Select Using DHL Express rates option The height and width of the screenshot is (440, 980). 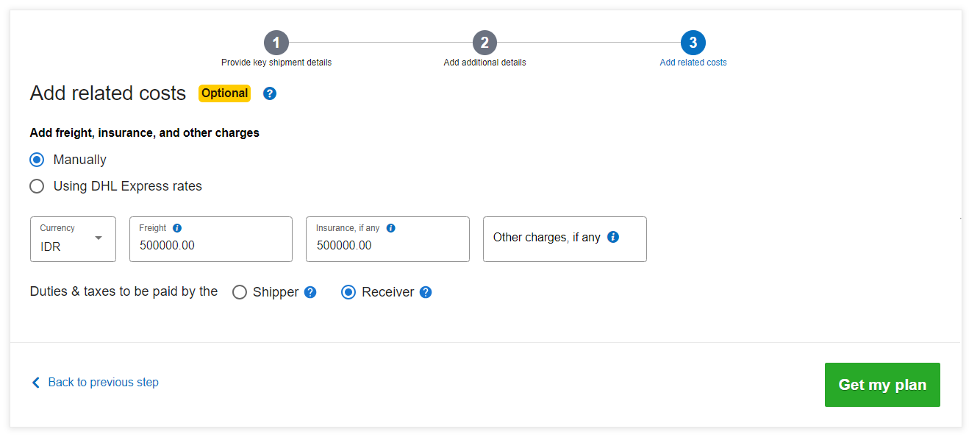tap(37, 186)
